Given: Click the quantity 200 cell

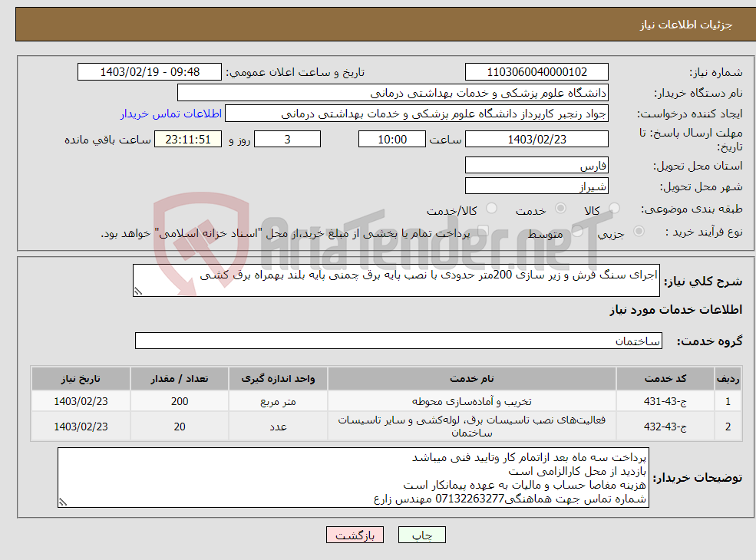Looking at the screenshot, I should point(180,401).
